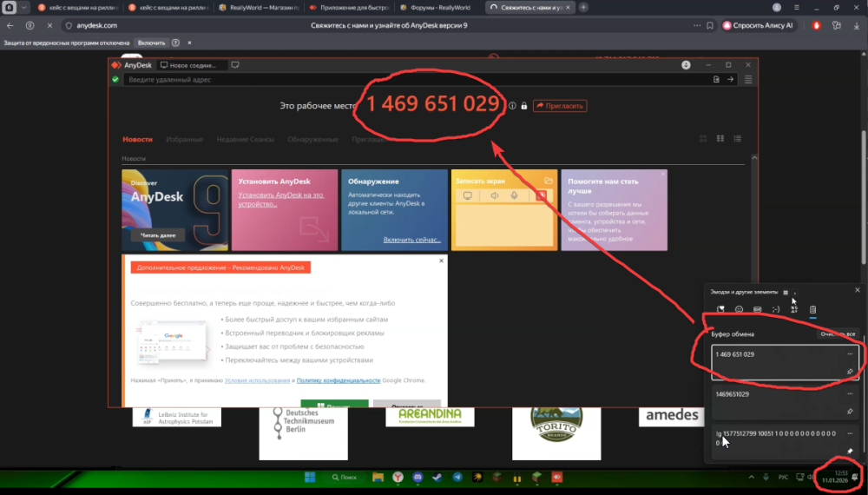Open file transfer icon beside the address field
868x495 pixels.
[x=716, y=80]
